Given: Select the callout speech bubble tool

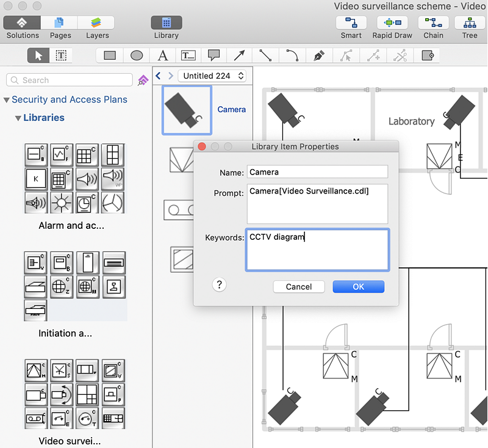Looking at the screenshot, I should [214, 56].
